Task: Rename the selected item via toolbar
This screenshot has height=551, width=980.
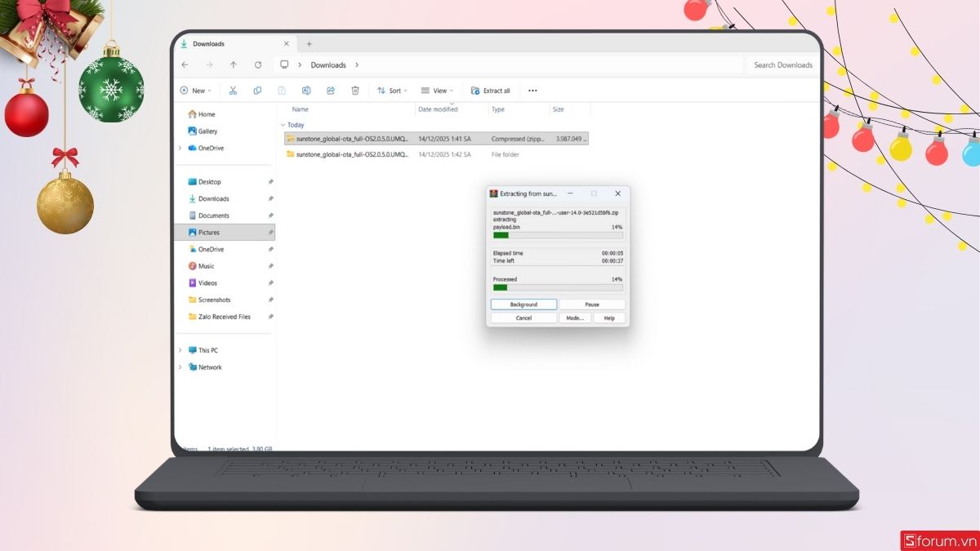Action: tap(306, 90)
